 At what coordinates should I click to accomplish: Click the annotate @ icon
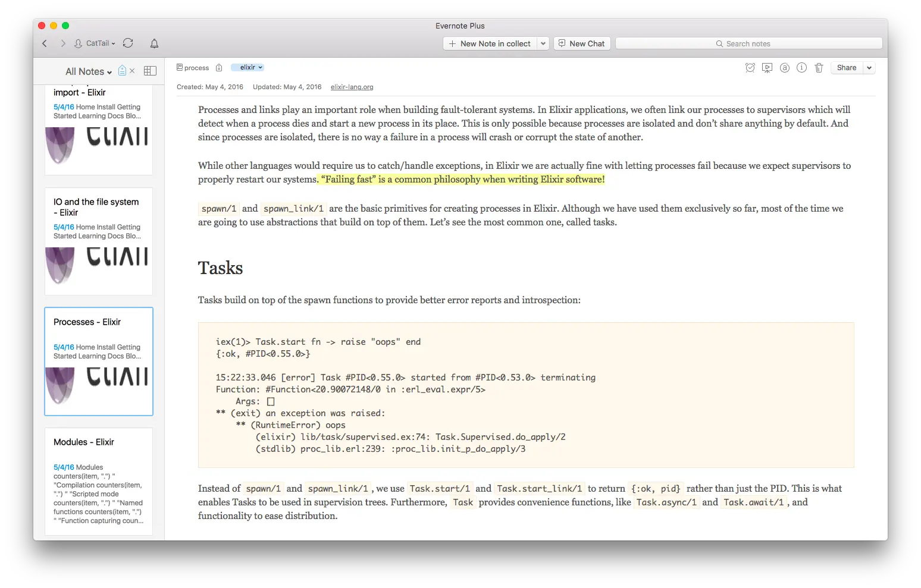click(x=785, y=68)
